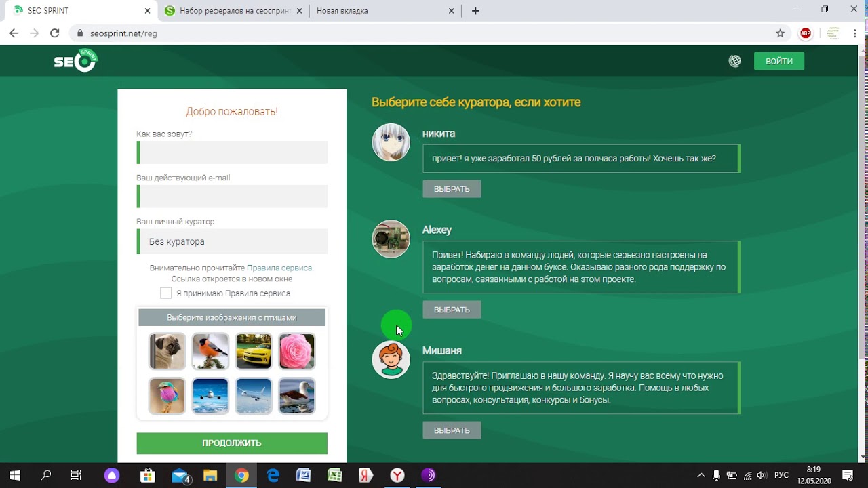
Task: Close the SEO SPRINT tab
Action: tap(149, 11)
